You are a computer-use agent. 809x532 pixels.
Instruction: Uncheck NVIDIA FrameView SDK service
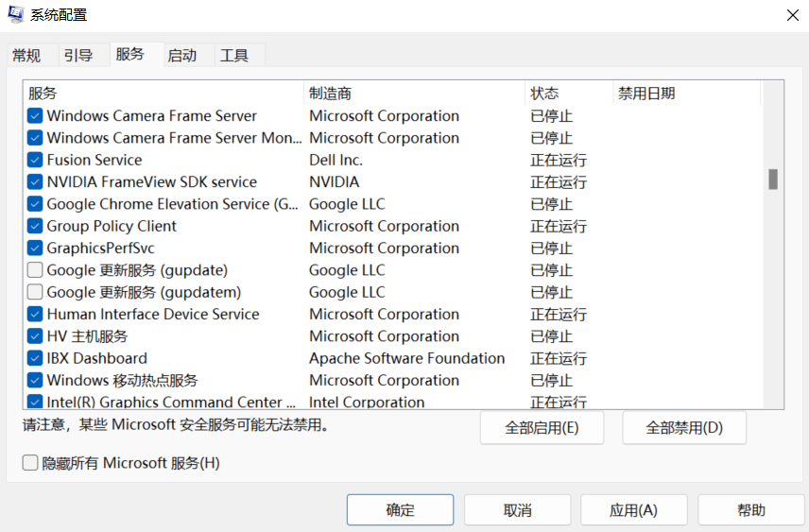pyautogui.click(x=35, y=182)
